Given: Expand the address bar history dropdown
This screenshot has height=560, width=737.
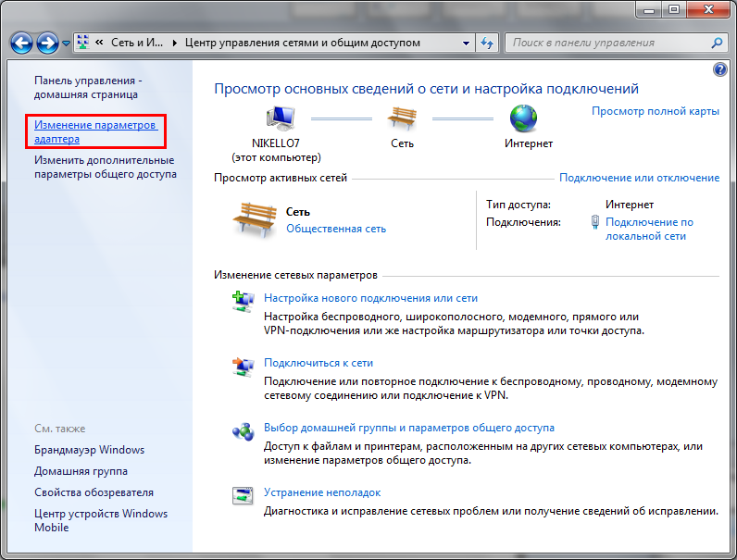Looking at the screenshot, I should [466, 43].
